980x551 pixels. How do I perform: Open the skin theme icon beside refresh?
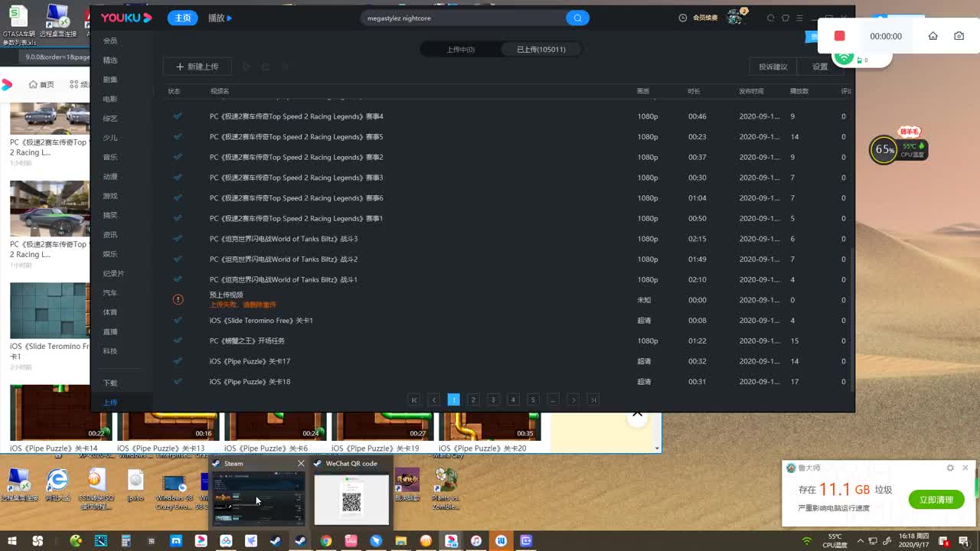coord(786,18)
